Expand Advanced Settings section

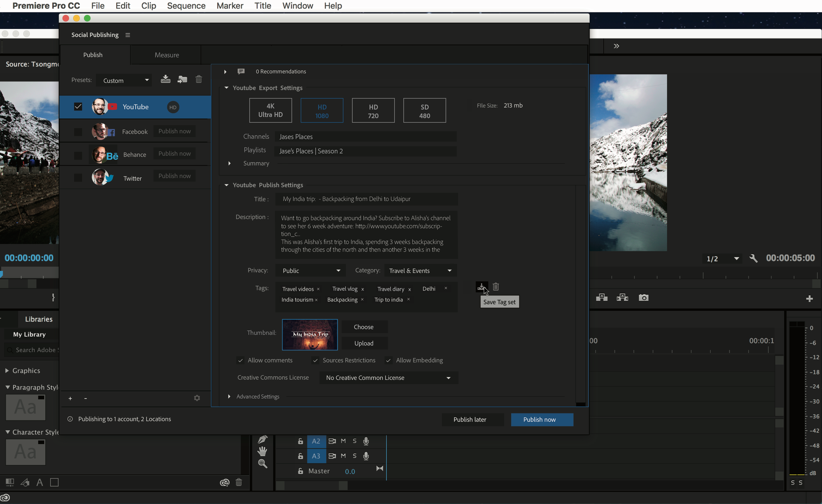229,396
